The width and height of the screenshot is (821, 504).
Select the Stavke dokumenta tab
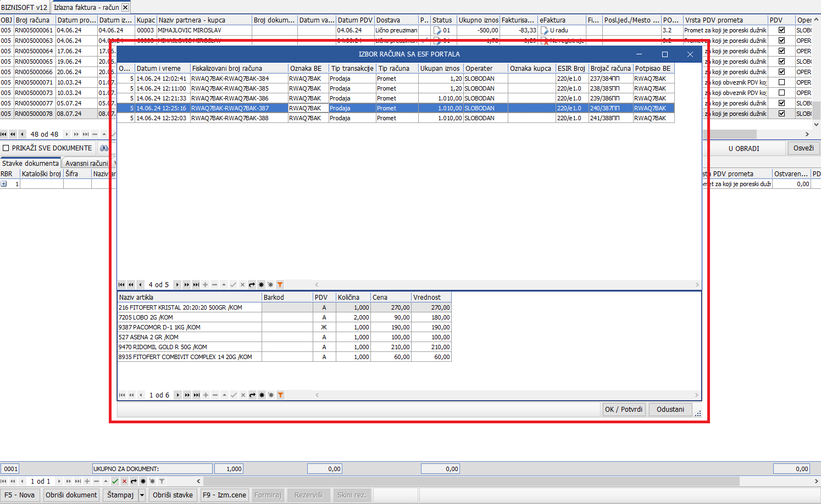30,163
